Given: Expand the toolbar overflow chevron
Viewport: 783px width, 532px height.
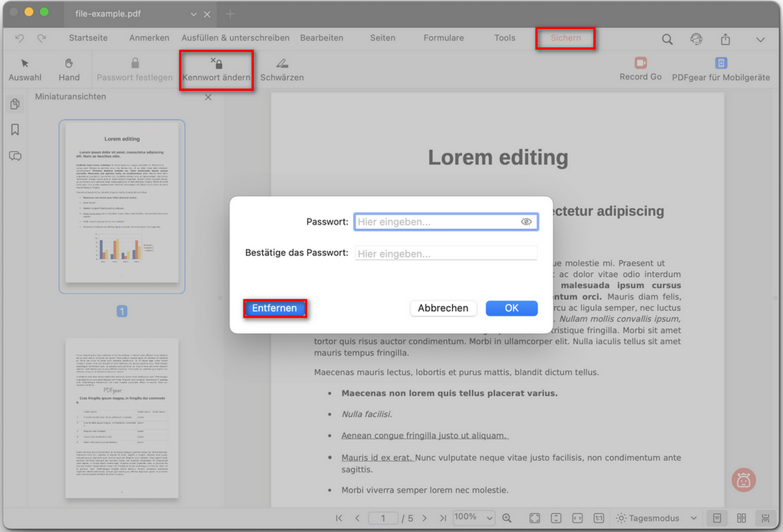Looking at the screenshot, I should pos(761,40).
